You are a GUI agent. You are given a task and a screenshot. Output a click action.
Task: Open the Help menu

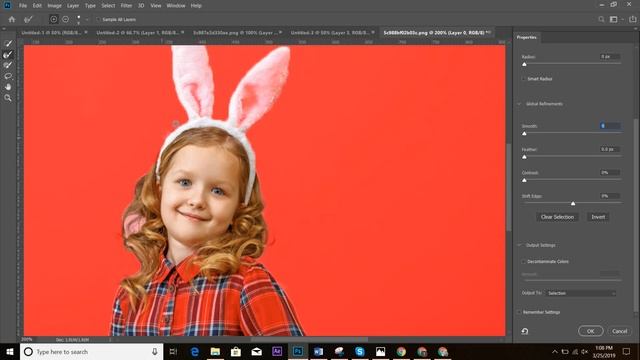coord(196,6)
